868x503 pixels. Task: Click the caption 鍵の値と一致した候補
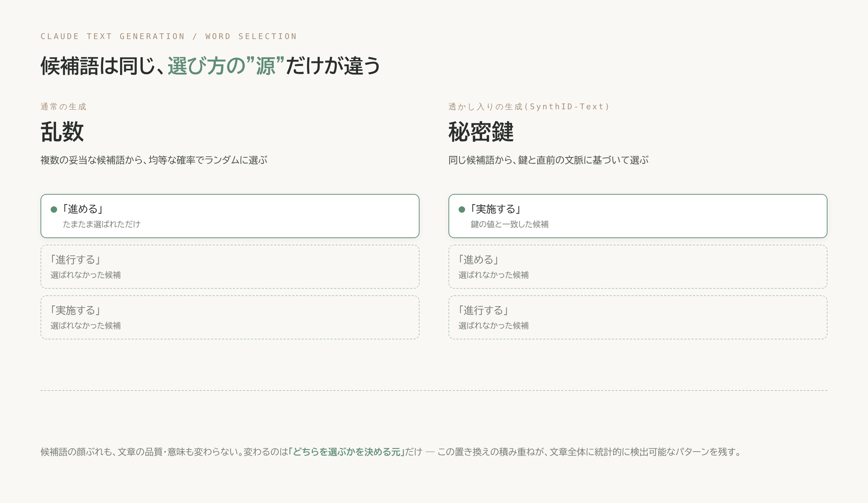point(510,224)
